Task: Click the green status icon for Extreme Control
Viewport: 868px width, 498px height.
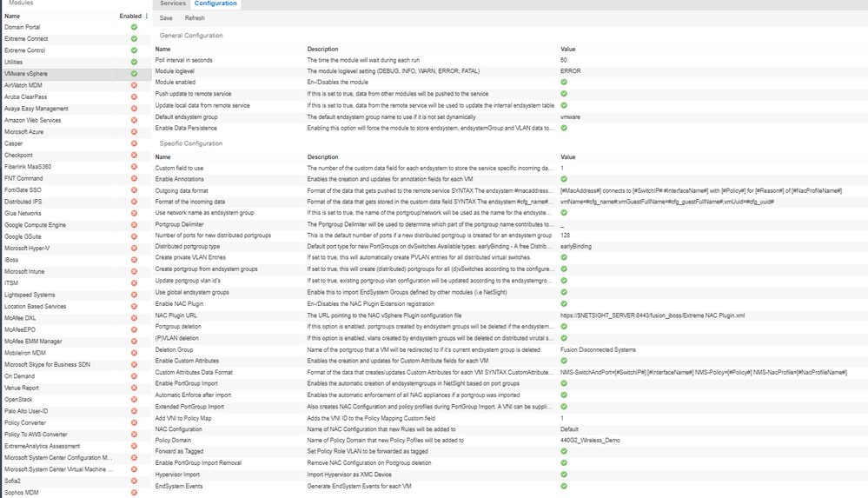Action: tap(134, 50)
